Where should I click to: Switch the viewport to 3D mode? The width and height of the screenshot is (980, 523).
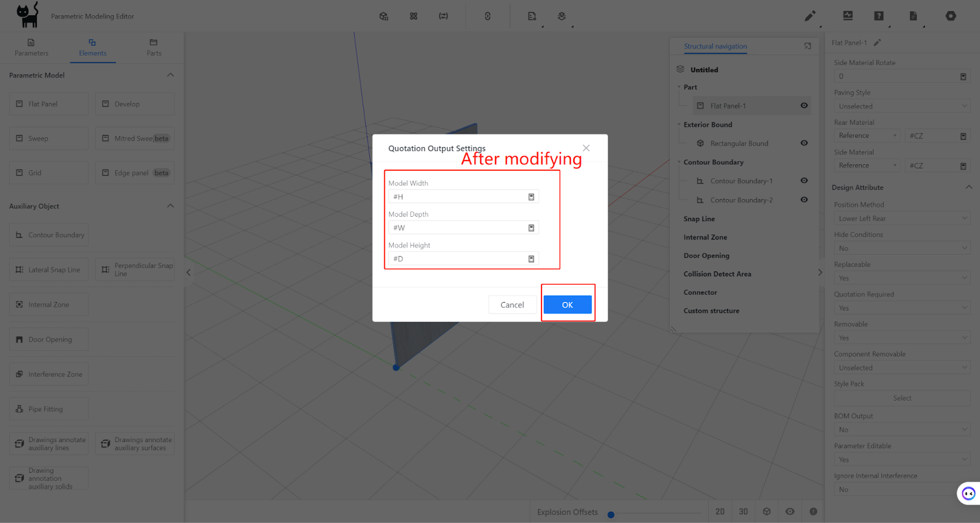pyautogui.click(x=743, y=511)
